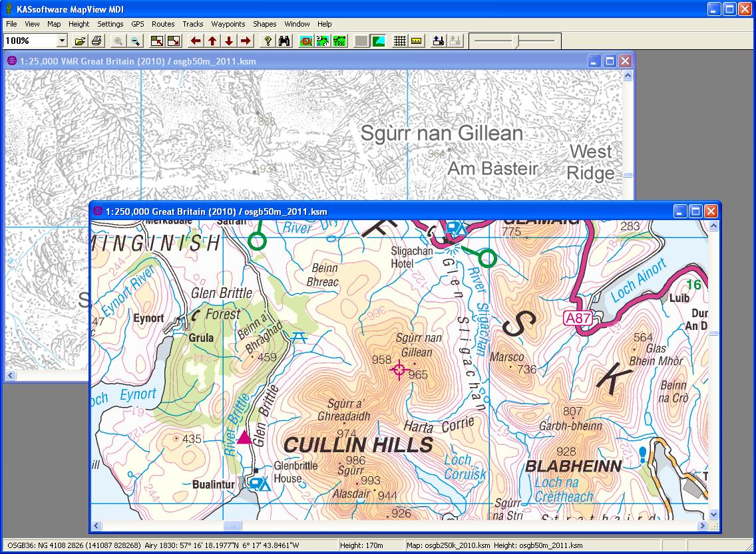Image resolution: width=756 pixels, height=554 pixels.
Task: Toggle the height shading display button
Action: tap(378, 41)
